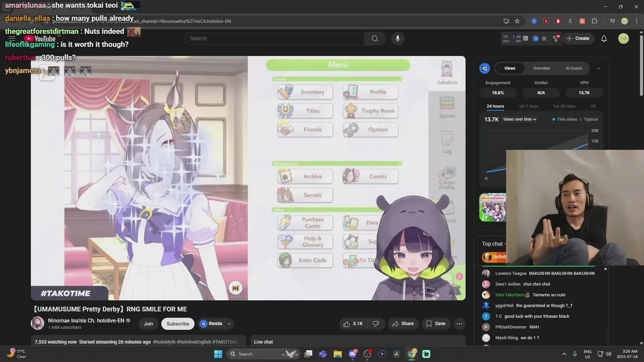The height and width of the screenshot is (362, 644).
Task: Click the vidIQ trophy icon with badge
Action: coord(555,38)
